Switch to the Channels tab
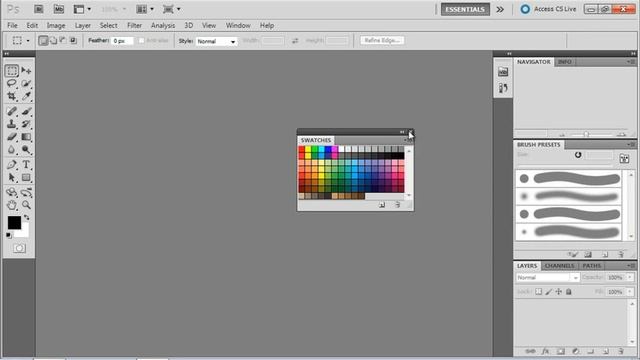 pos(559,266)
